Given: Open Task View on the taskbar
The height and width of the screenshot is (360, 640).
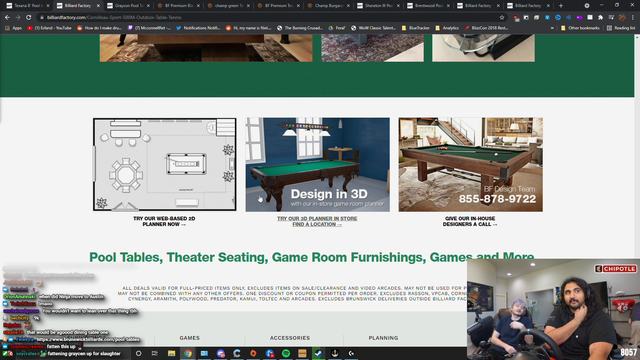Looking at the screenshot, I should (155, 353).
